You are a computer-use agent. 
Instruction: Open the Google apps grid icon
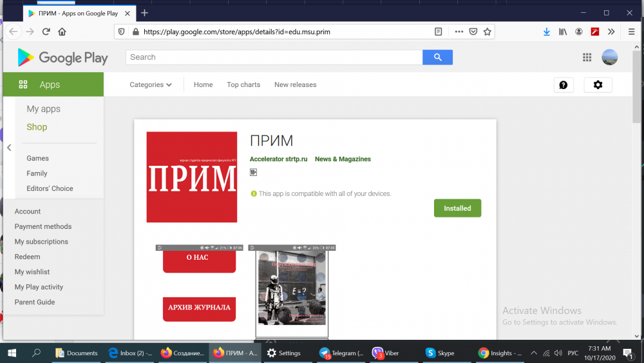pos(587,57)
